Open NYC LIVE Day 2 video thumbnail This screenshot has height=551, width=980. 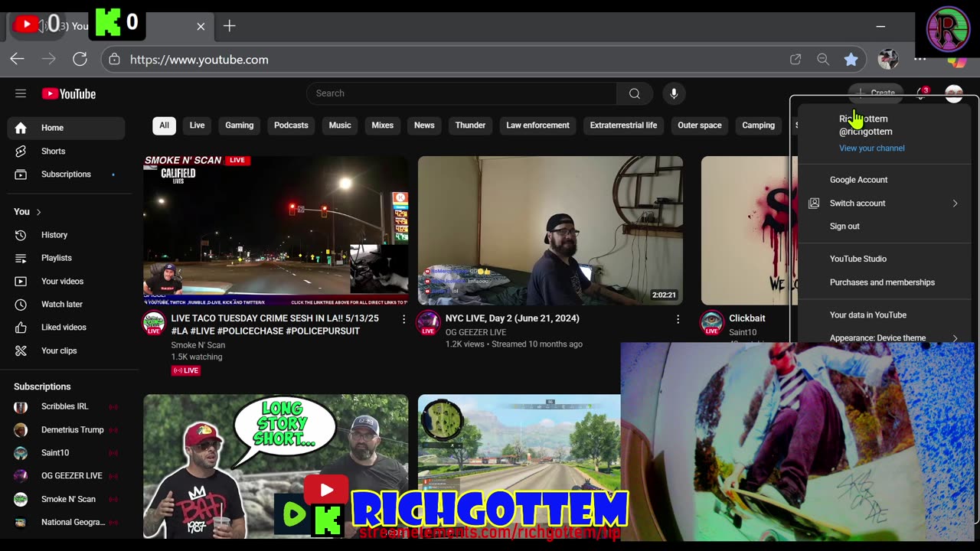pos(550,230)
